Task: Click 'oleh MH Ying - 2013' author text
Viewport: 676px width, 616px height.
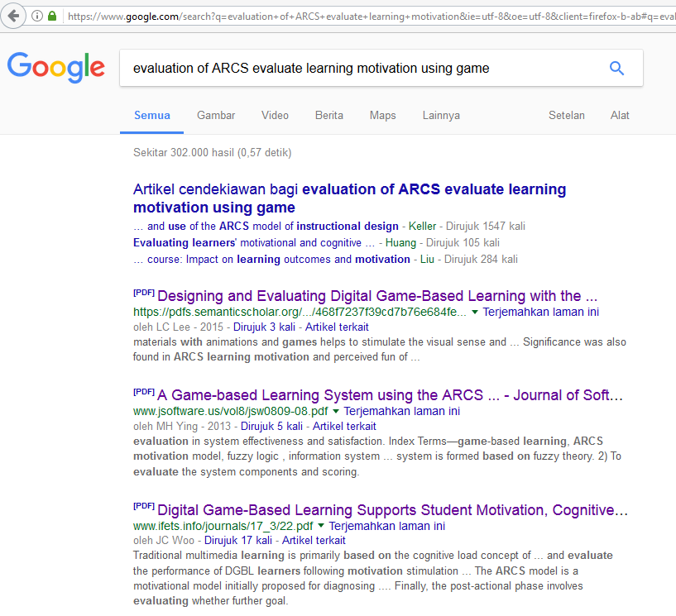Action: coord(182,426)
